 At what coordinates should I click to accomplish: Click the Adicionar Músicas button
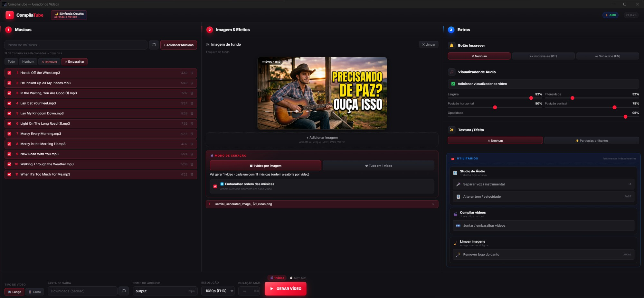[178, 45]
